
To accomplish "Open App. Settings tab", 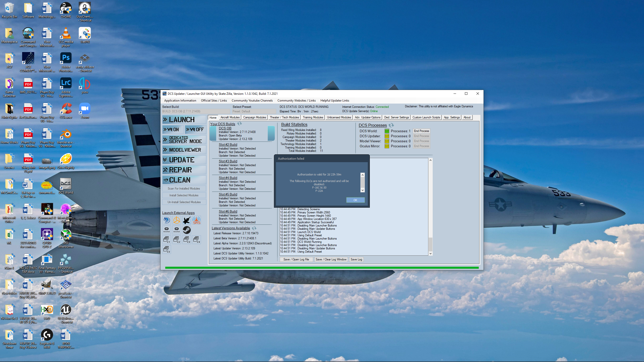I will [x=452, y=117].
